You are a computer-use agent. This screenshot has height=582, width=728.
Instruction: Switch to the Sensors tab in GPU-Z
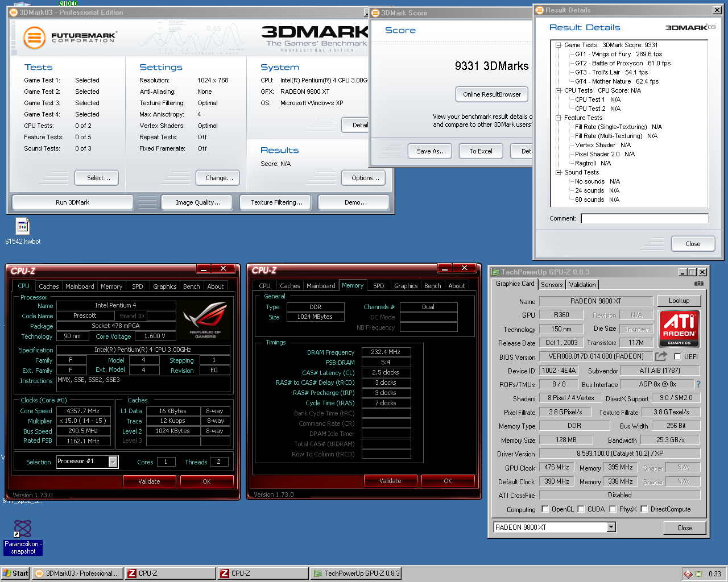pos(552,285)
